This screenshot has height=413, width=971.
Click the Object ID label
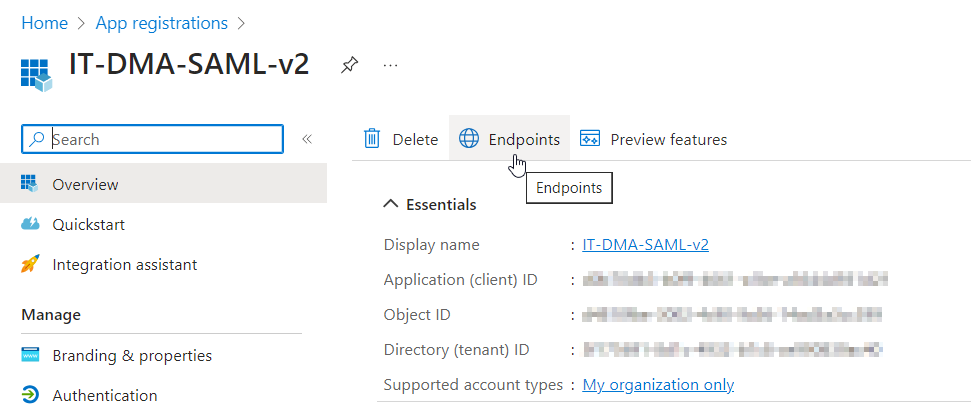coord(417,315)
